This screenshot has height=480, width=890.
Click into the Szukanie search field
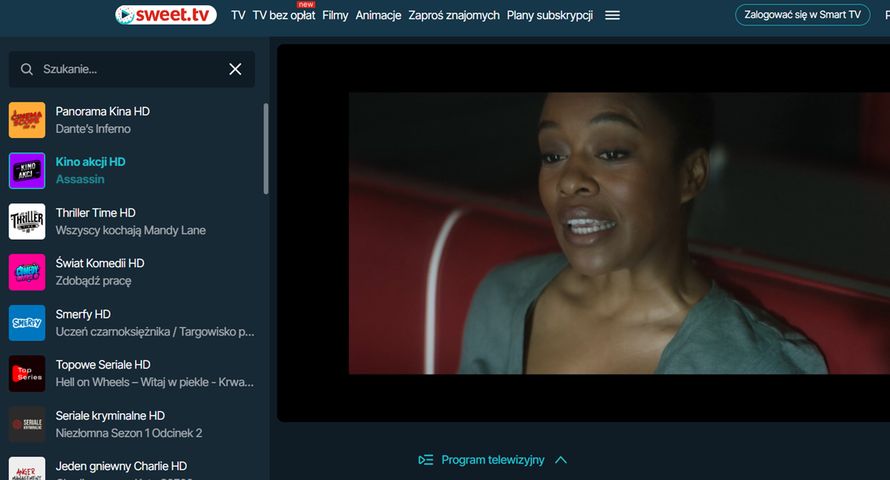click(132, 69)
